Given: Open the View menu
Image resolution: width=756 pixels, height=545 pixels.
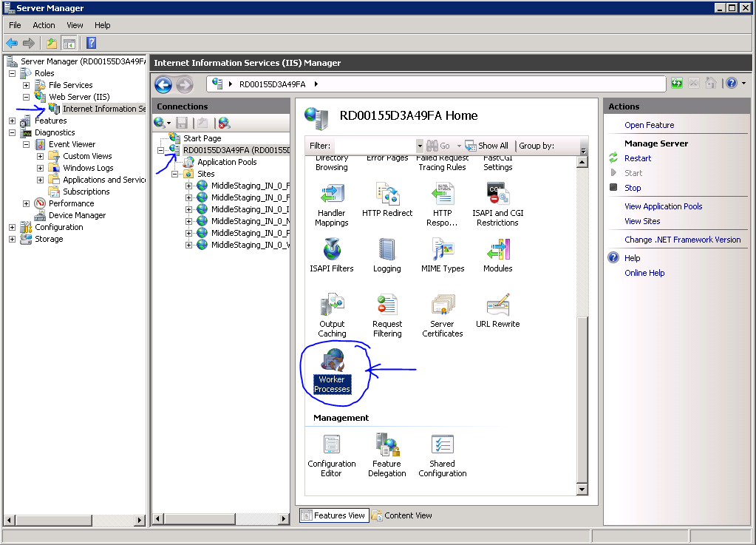Looking at the screenshot, I should tap(75, 25).
